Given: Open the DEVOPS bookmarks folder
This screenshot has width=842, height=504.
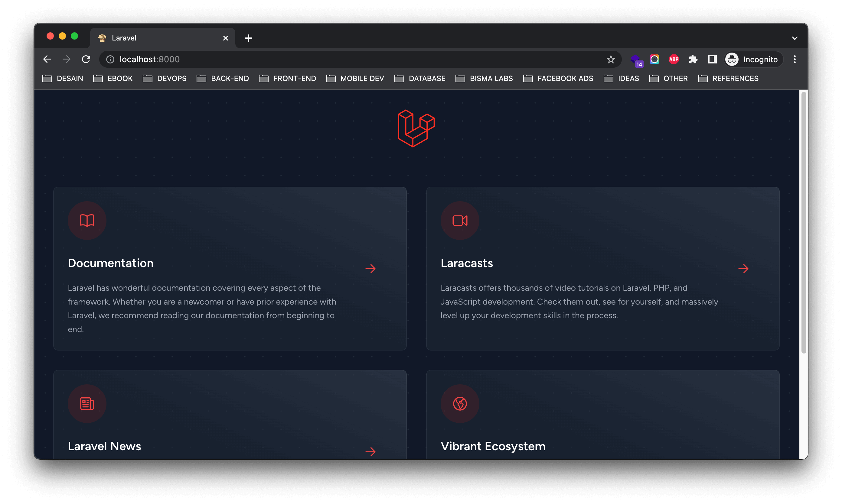Looking at the screenshot, I should [x=165, y=79].
